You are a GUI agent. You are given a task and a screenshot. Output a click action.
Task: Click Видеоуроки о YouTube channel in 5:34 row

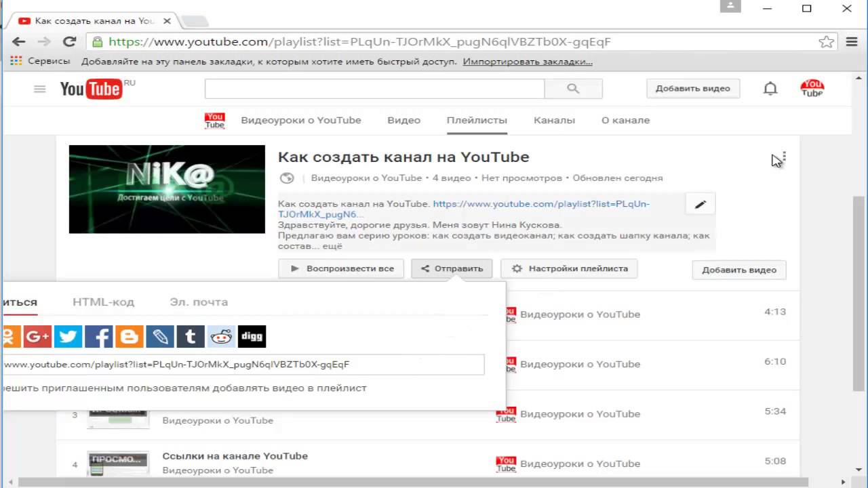coord(580,414)
